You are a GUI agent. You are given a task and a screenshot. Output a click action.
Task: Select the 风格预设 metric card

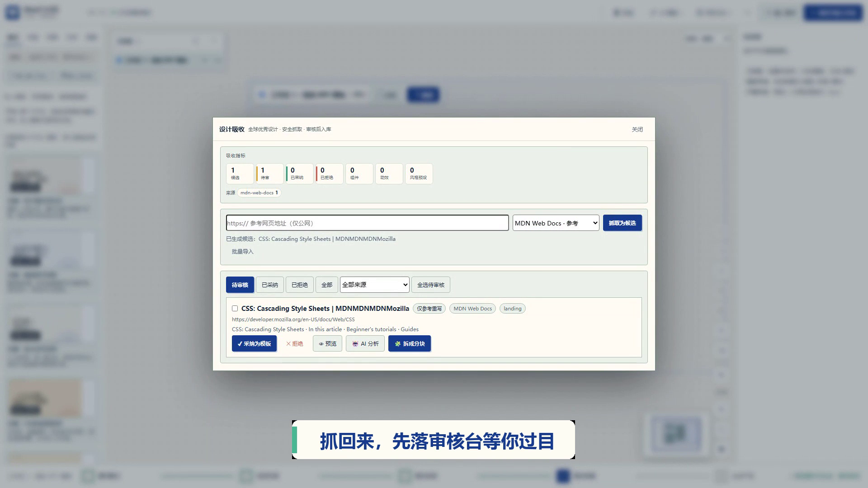419,174
